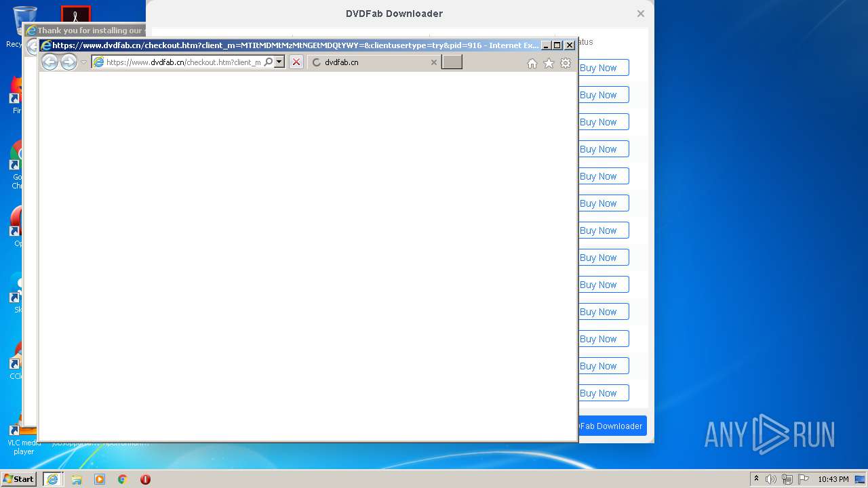Minimize the dvdfab.cn checkout IE window
The height and width of the screenshot is (488, 868).
[546, 45]
